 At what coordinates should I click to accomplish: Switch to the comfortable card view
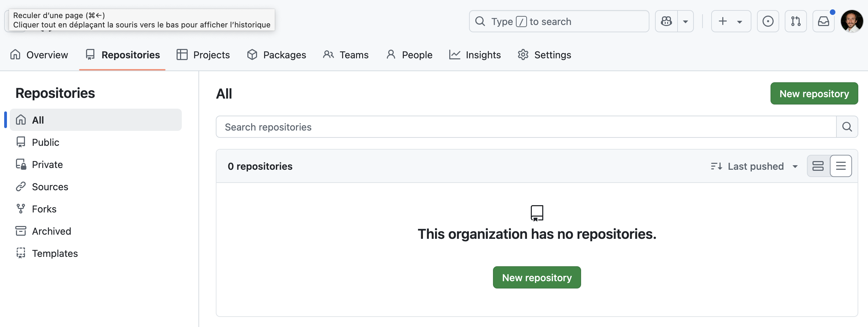click(x=818, y=166)
